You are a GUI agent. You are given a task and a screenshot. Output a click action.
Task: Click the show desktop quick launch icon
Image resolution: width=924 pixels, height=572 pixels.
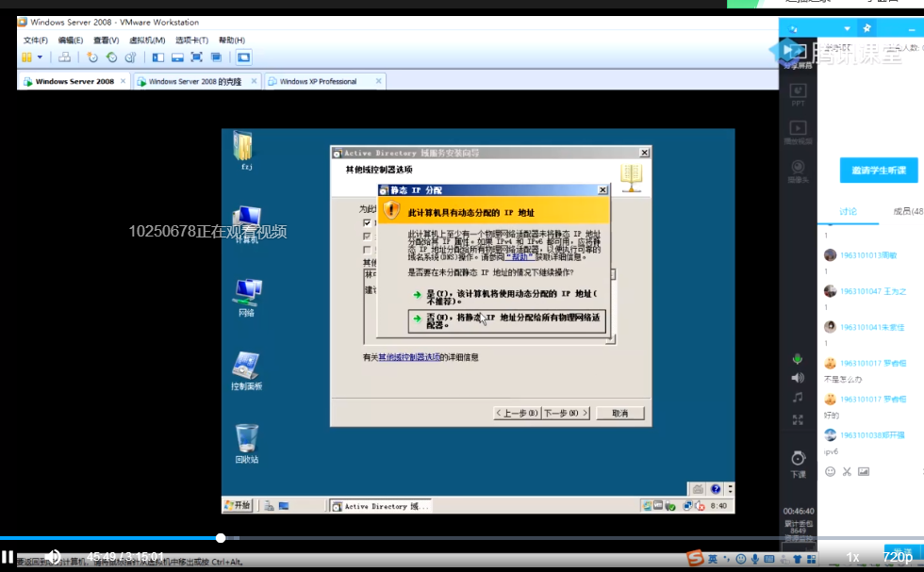[284, 506]
